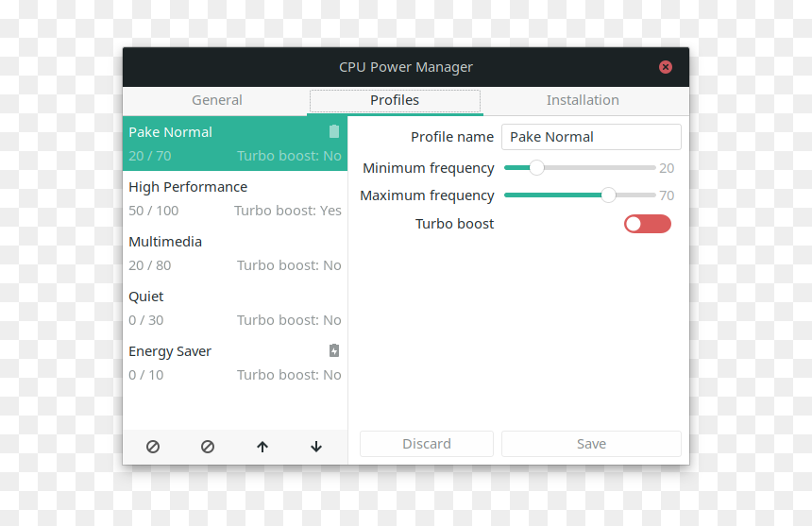
Task: Click the circle-slash icon beside the up arrow
Action: pos(208,447)
